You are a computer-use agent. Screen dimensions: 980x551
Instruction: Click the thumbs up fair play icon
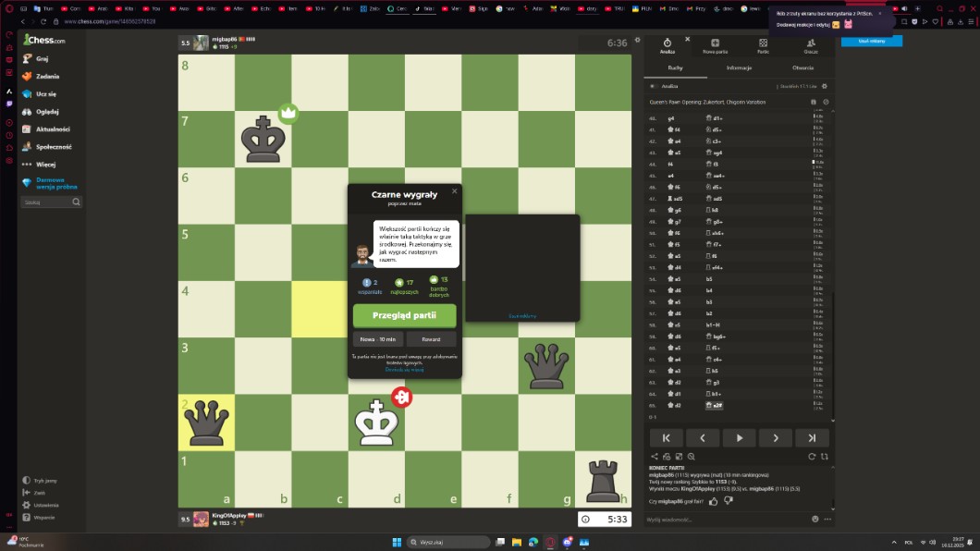(x=713, y=501)
